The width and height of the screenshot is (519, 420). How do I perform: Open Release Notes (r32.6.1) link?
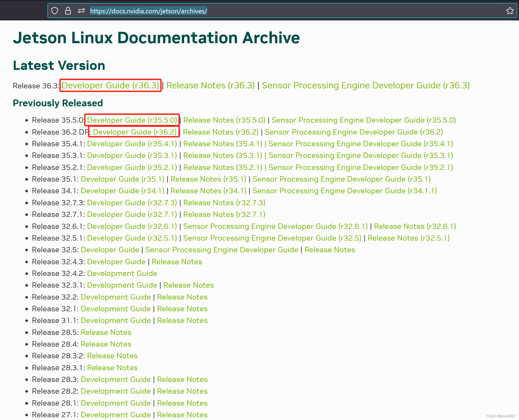pyautogui.click(x=415, y=226)
